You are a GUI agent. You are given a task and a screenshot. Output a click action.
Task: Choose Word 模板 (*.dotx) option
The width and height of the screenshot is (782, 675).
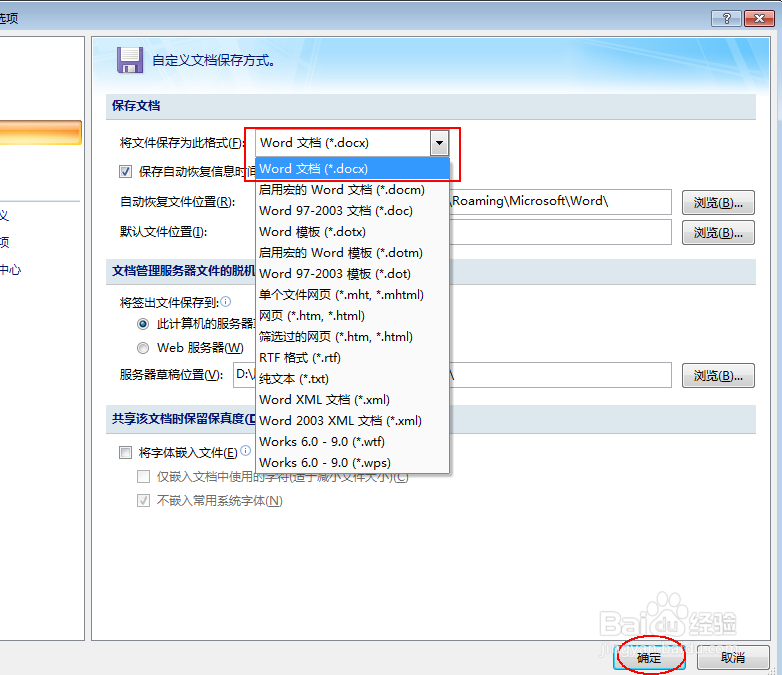tap(352, 231)
